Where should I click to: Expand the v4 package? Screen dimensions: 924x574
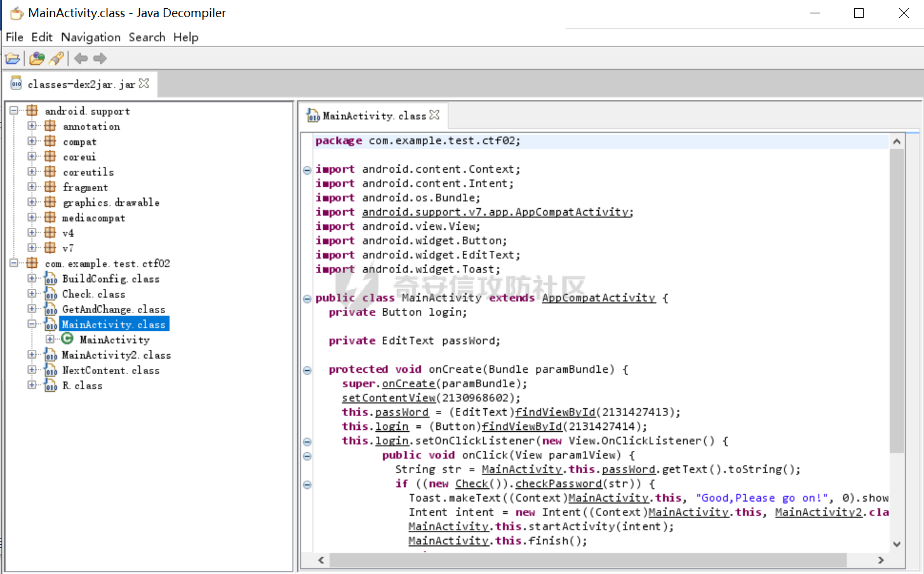coord(32,232)
